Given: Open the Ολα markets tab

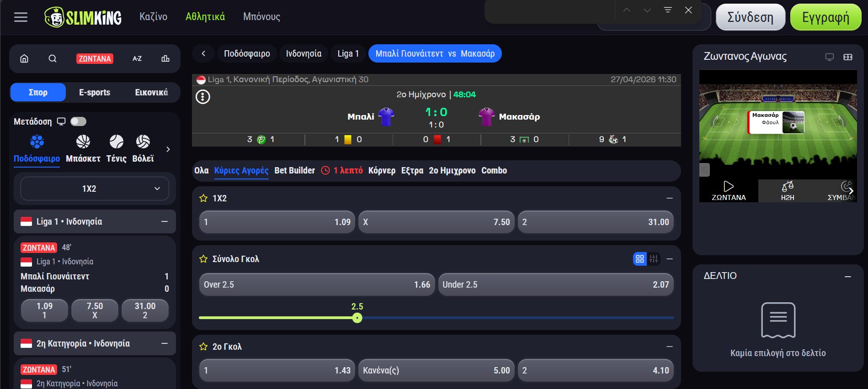Looking at the screenshot, I should pos(201,170).
